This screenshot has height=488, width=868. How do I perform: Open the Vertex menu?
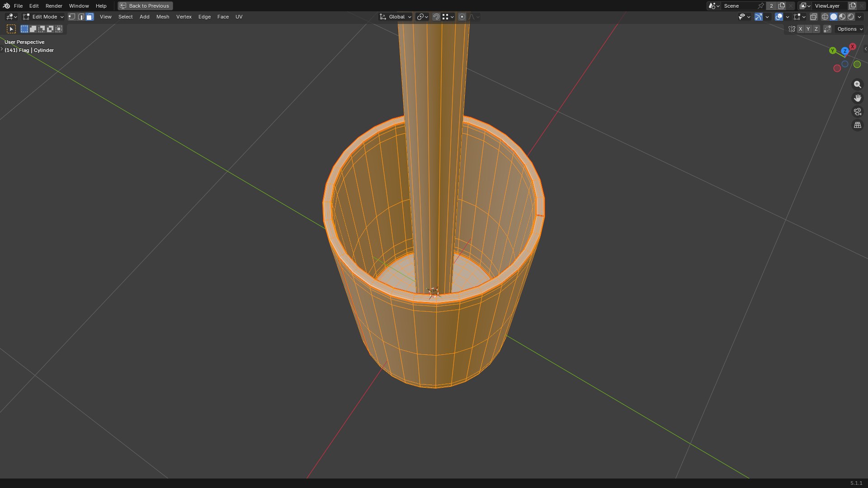pos(184,17)
